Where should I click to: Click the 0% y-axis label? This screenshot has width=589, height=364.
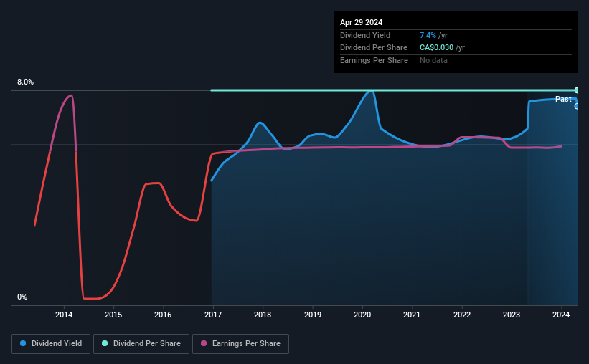[x=22, y=297]
